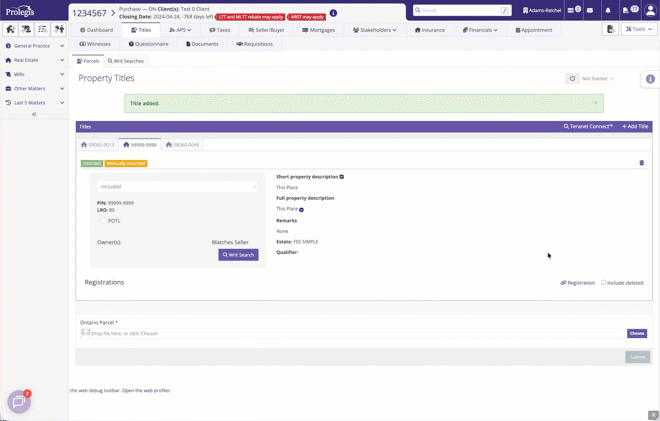
Task: Open the Appointment tab
Action: pos(534,30)
